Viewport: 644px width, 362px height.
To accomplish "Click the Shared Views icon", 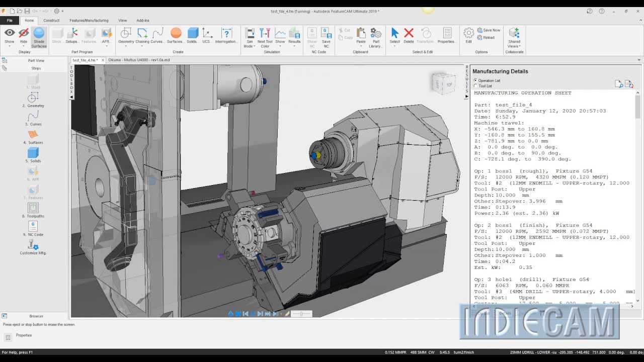I will (514, 33).
